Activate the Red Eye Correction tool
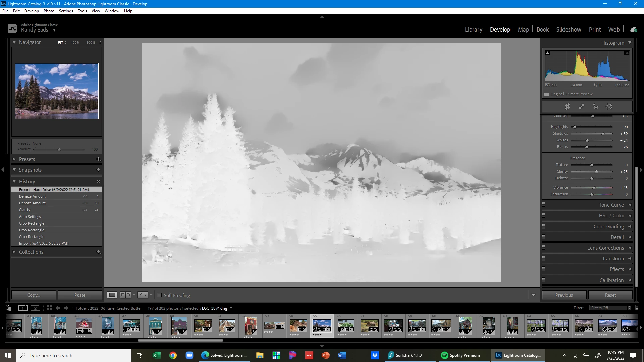This screenshot has height=362, width=644. point(596,107)
